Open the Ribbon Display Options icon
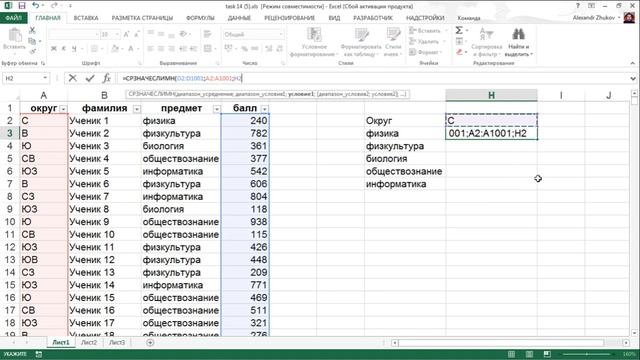 (x=591, y=6)
